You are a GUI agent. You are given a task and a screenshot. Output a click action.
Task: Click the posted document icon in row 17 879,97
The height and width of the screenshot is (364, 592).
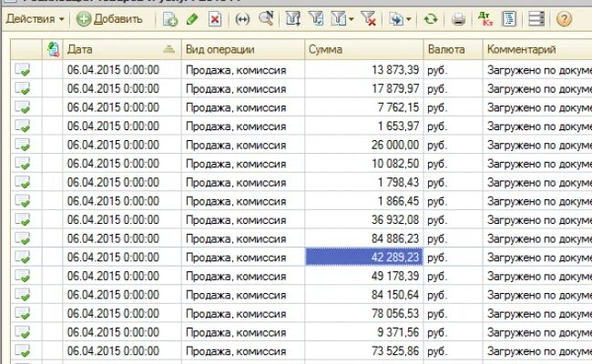click(x=22, y=88)
